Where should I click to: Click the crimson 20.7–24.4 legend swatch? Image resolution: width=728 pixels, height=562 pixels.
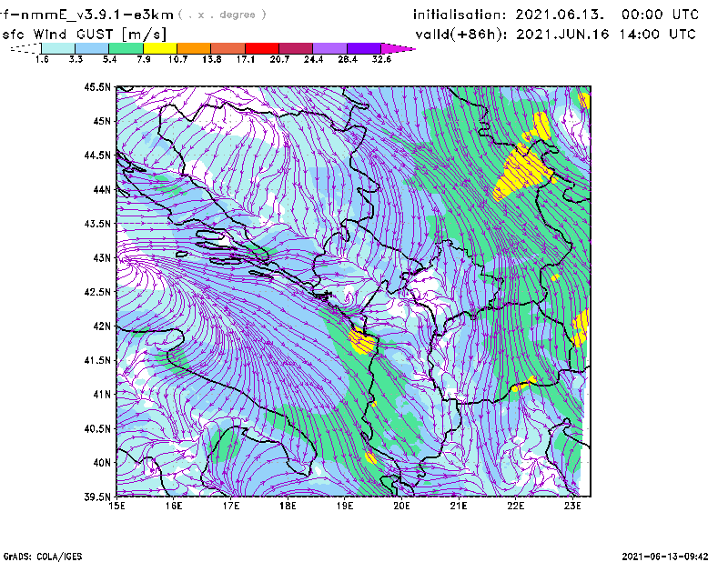click(296, 48)
